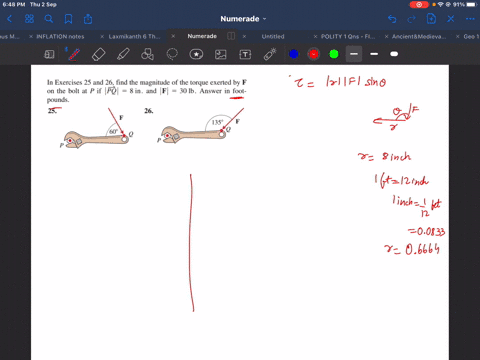The height and width of the screenshot is (360, 480).
Task: Select the thickest stroke width
Action: 394,54
